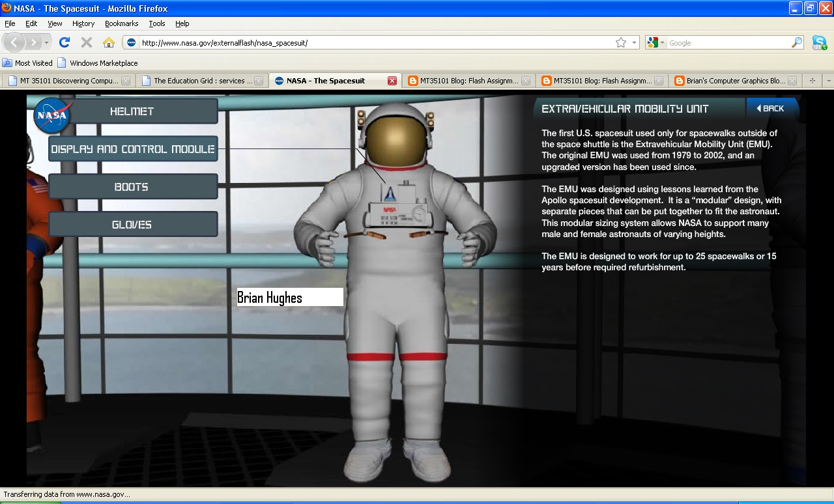Open the Tools menu
This screenshot has width=834, height=504.
point(157,23)
